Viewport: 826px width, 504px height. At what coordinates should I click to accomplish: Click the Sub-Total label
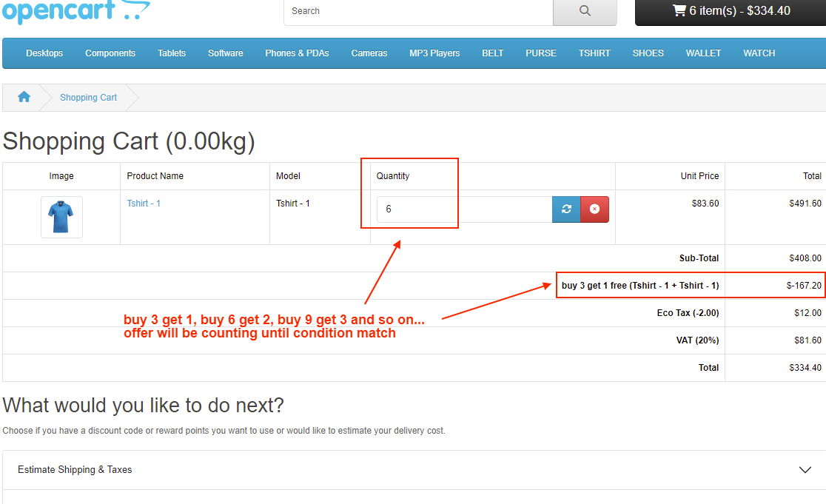699,258
